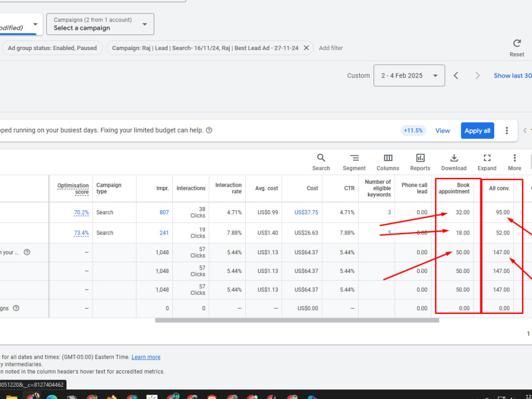Click the 241 impressions value
Image resolution: width=532 pixels, height=399 pixels.
point(164,233)
